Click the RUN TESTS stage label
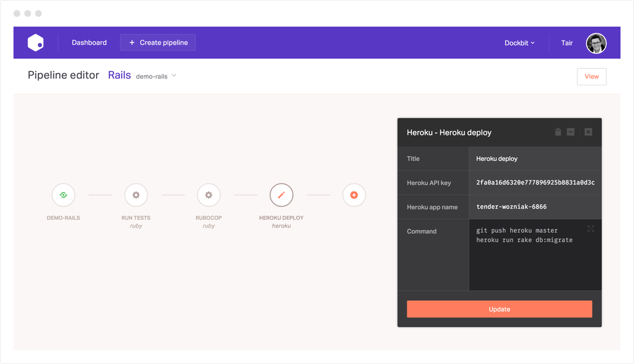The width and height of the screenshot is (634, 364). pyautogui.click(x=136, y=217)
